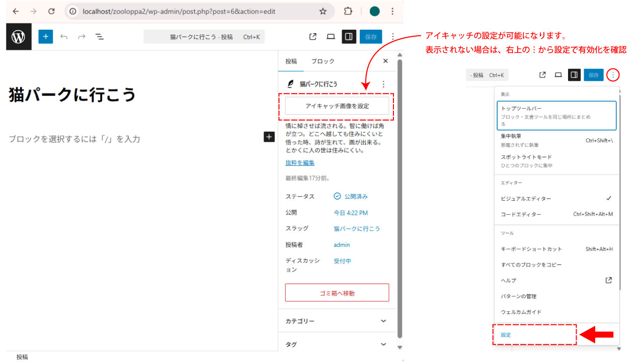The height and width of the screenshot is (362, 644).
Task: Reload the browser page
Action: point(51,11)
